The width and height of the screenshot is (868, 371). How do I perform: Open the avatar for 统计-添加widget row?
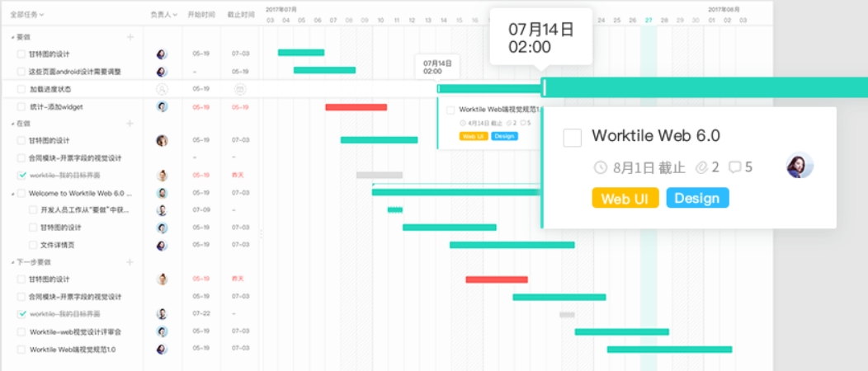point(162,106)
